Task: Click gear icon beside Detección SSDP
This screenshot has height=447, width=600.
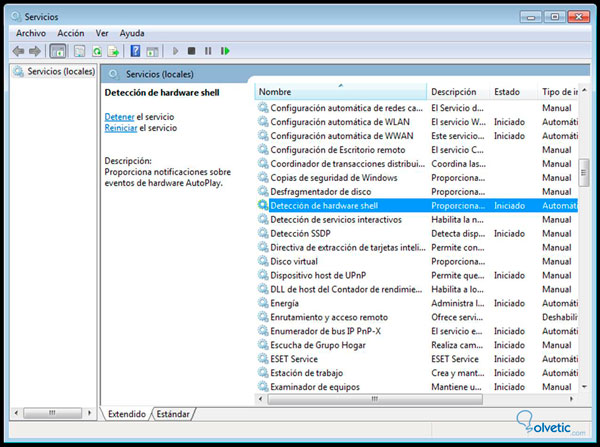Action: coord(263,233)
